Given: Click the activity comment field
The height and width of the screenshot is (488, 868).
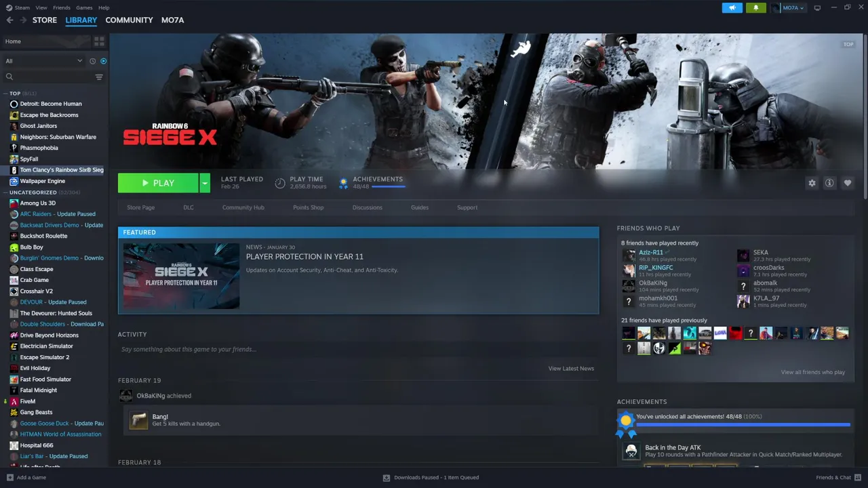Looking at the screenshot, I should (358, 349).
